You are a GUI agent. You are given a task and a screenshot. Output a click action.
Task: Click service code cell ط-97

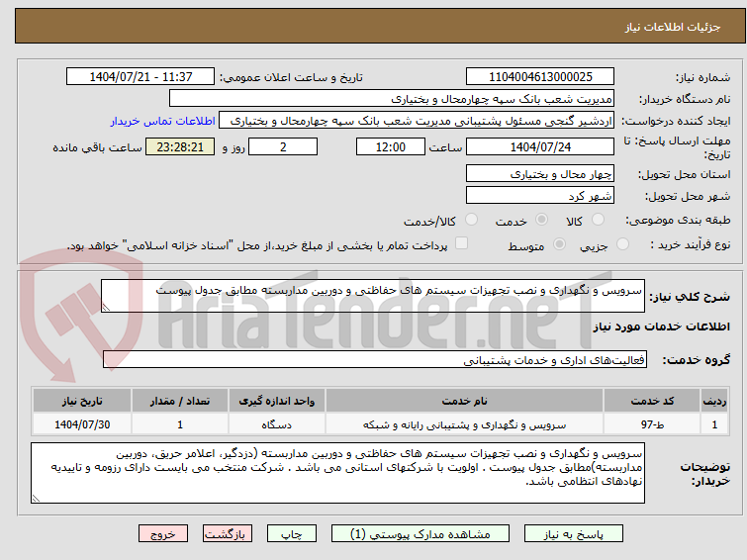(x=651, y=424)
